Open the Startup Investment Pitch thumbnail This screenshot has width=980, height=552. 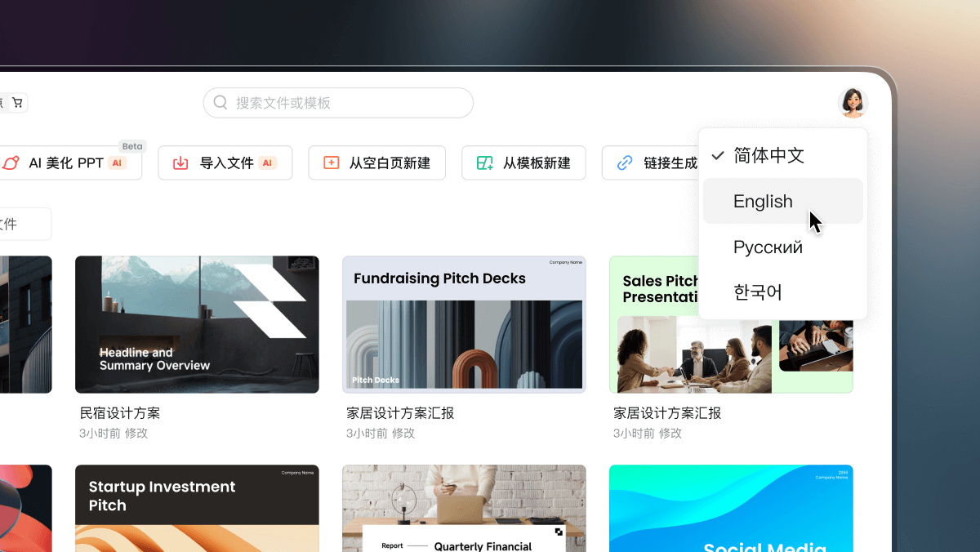tap(197, 509)
